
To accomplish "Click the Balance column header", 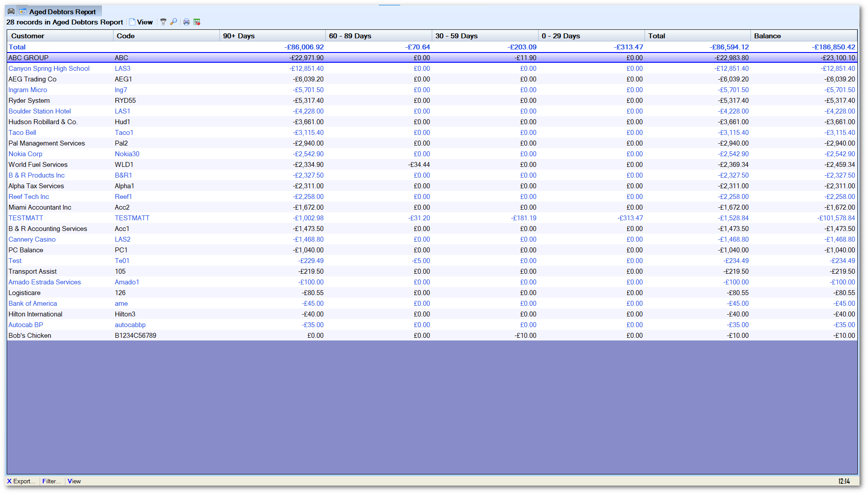I will click(804, 36).
